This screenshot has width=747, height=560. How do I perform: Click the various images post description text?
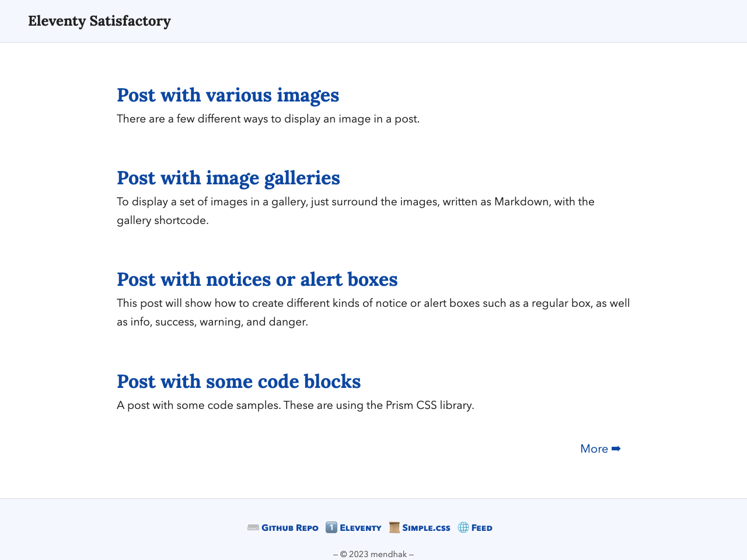coord(268,119)
